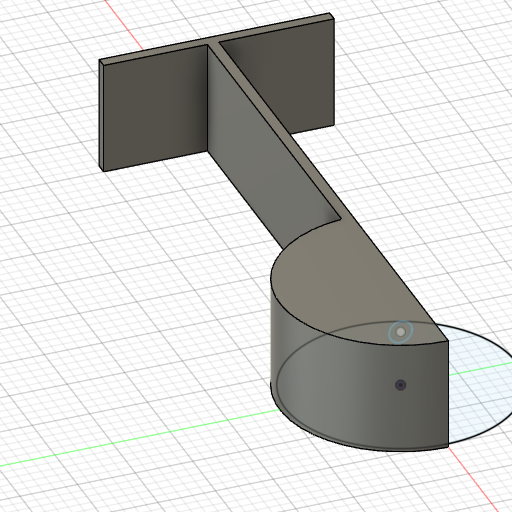
Task: Select the light blue sketch circle profile
Action: 480,387
